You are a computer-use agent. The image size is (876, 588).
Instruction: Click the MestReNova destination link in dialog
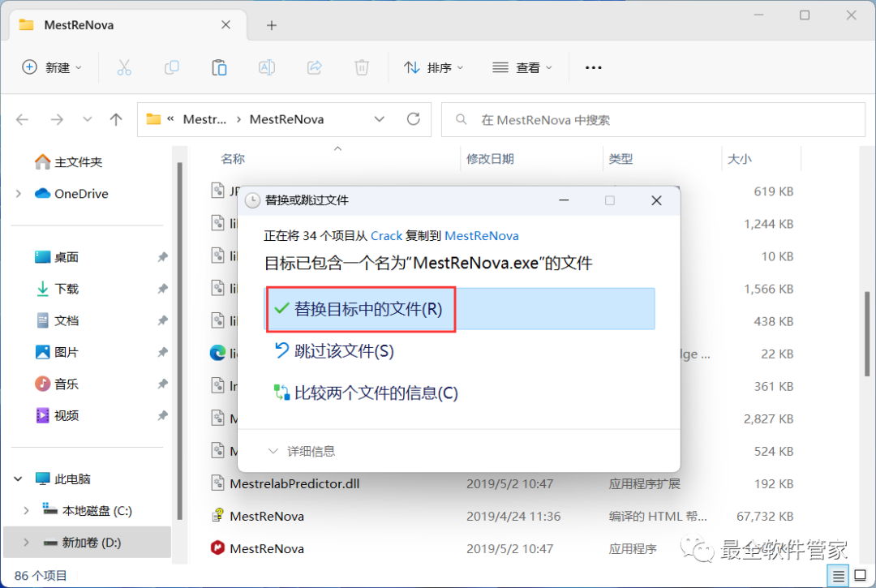pos(482,236)
